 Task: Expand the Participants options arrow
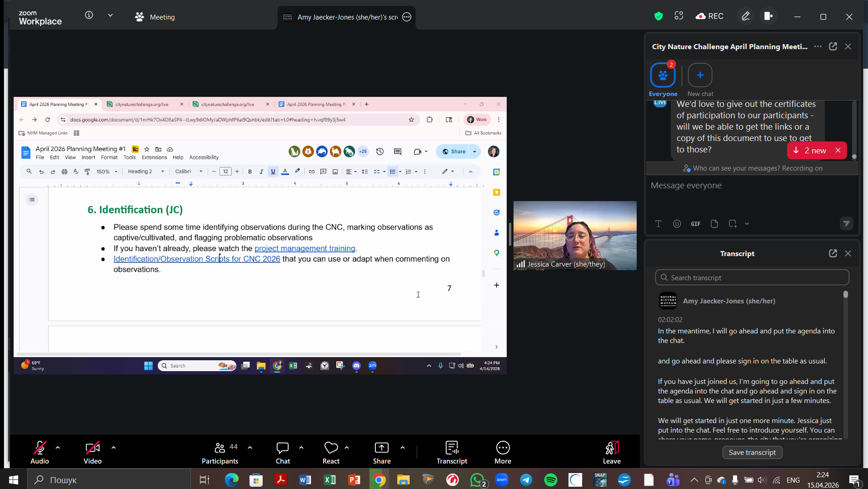pyautogui.click(x=250, y=448)
